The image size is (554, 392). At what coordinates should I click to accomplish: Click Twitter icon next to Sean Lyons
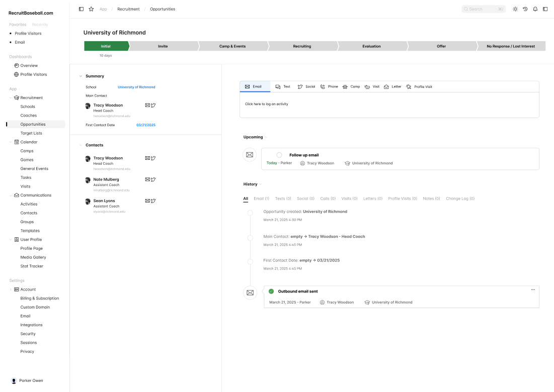point(153,201)
